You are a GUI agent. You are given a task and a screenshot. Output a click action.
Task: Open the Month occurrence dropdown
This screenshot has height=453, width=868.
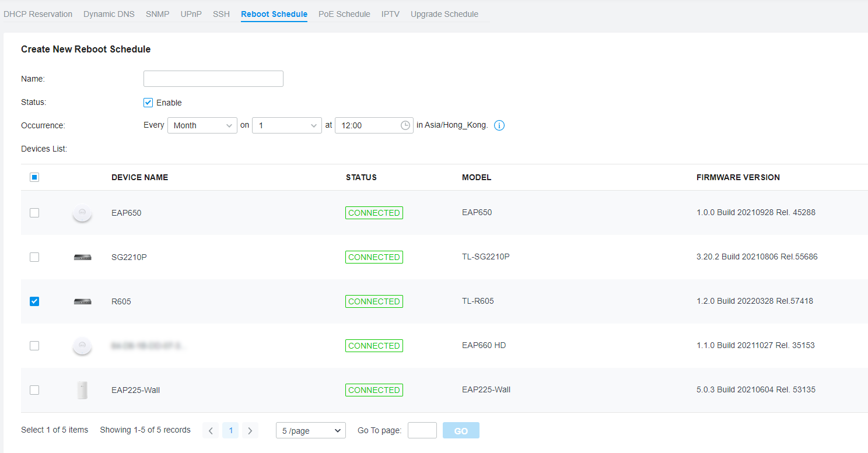(x=202, y=125)
